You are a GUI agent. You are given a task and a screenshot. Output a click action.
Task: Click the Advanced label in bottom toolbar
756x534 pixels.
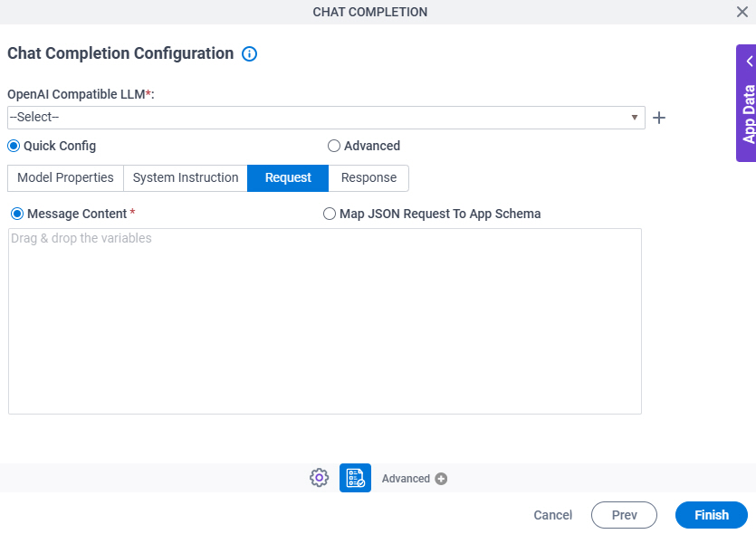pos(406,479)
